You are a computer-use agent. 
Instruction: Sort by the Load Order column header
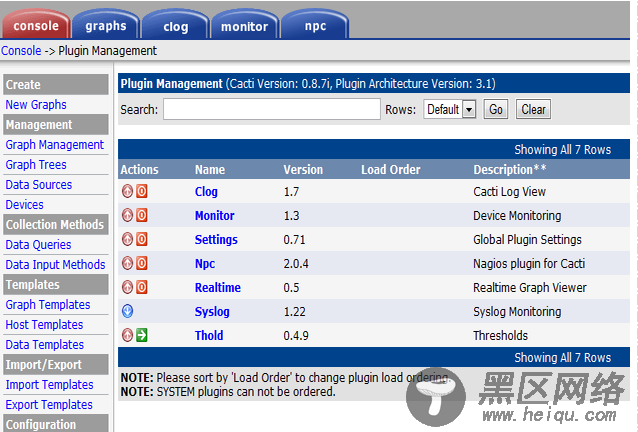pos(391,170)
